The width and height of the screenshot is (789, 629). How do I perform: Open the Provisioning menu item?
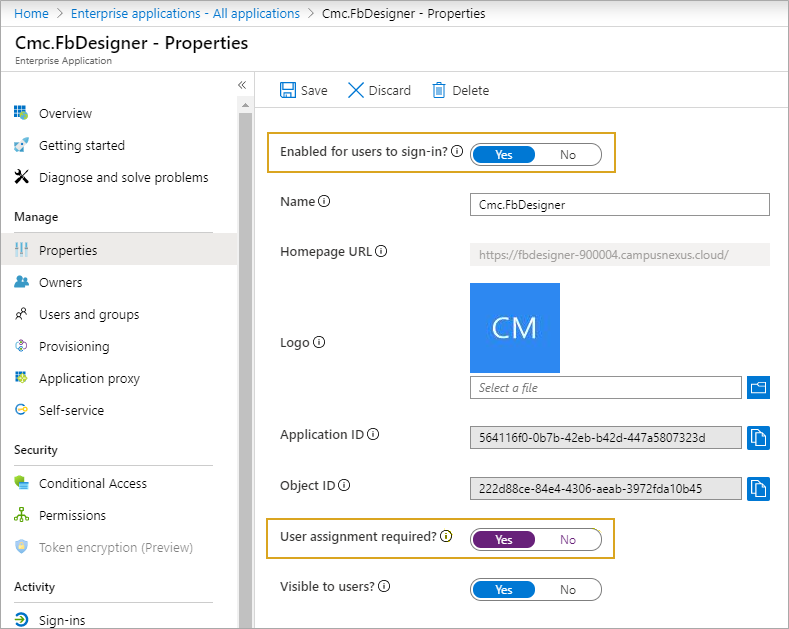tap(74, 347)
